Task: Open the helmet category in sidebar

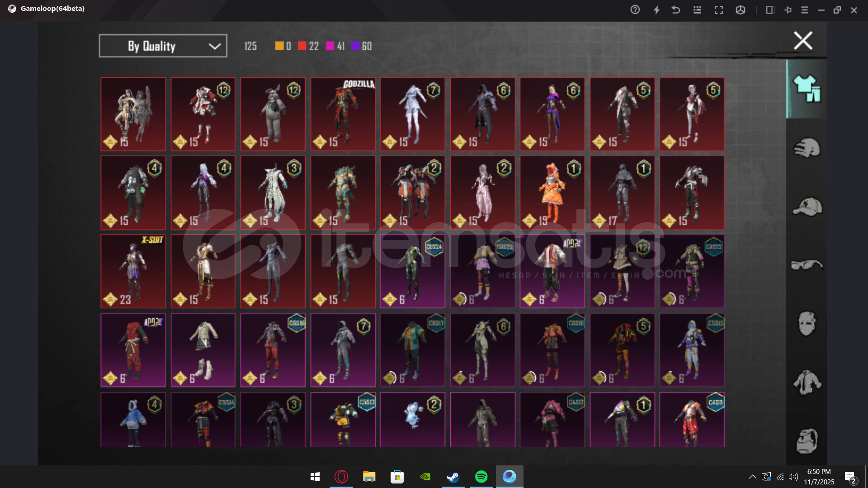Action: click(x=807, y=147)
